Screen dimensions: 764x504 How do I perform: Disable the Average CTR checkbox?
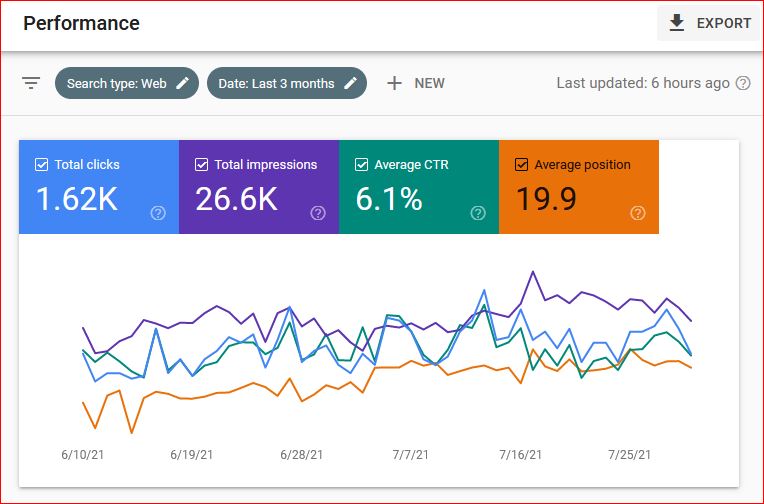coord(361,165)
